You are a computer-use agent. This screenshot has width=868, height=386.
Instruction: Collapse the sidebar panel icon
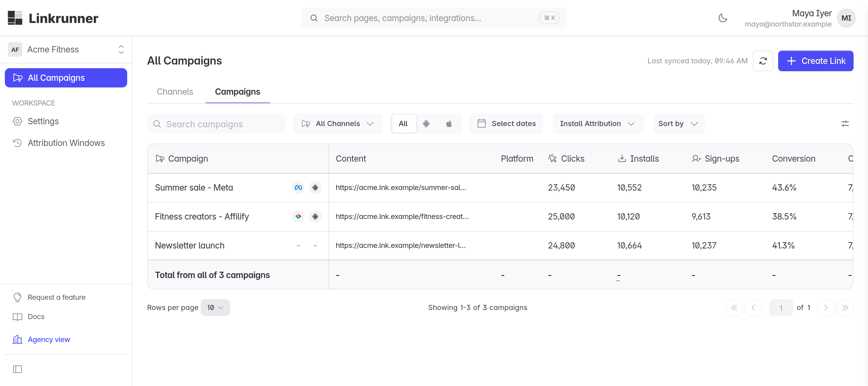pyautogui.click(x=17, y=369)
